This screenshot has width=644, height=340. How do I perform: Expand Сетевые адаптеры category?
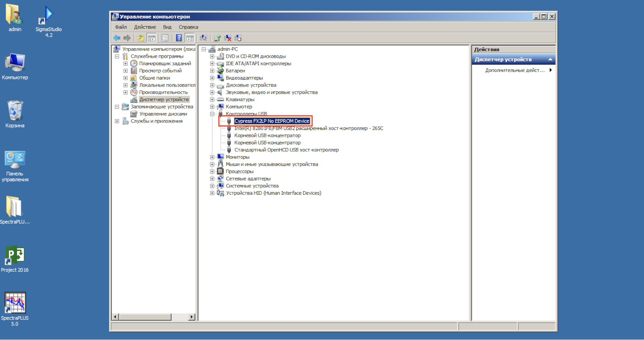[x=212, y=179]
